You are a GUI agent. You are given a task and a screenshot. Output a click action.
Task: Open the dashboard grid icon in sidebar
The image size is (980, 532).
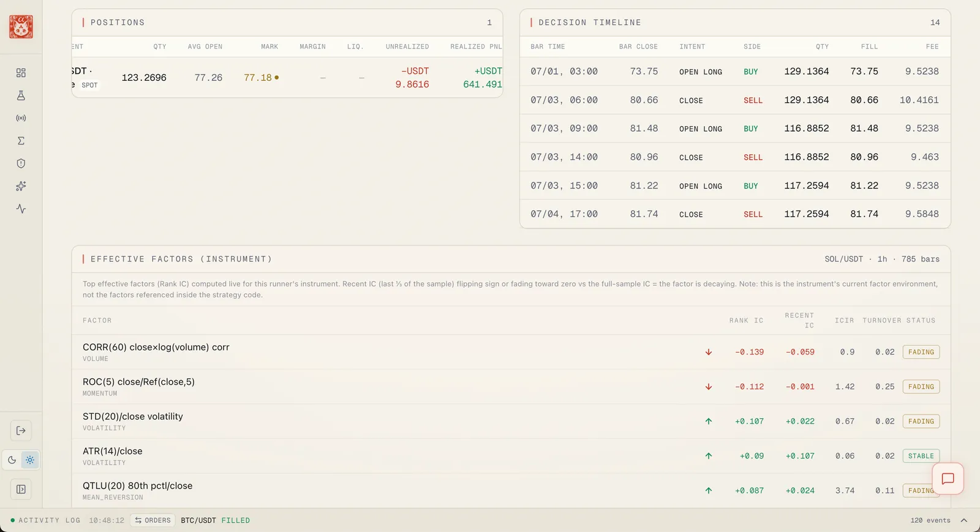pyautogui.click(x=21, y=73)
